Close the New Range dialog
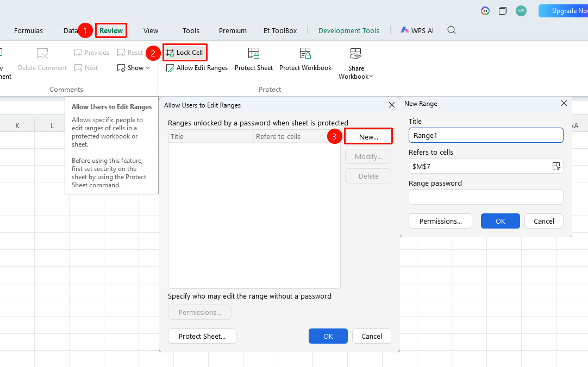 [564, 103]
